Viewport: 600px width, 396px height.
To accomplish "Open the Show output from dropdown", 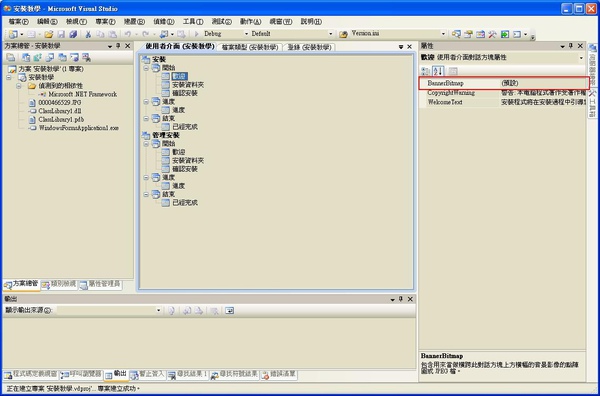I will (158, 311).
